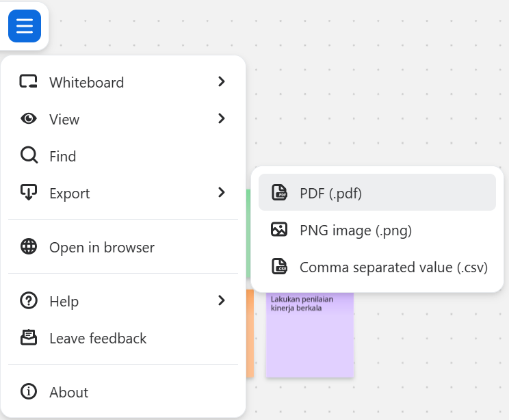This screenshot has height=420, width=509.
Task: Click the About info icon
Action: [29, 392]
